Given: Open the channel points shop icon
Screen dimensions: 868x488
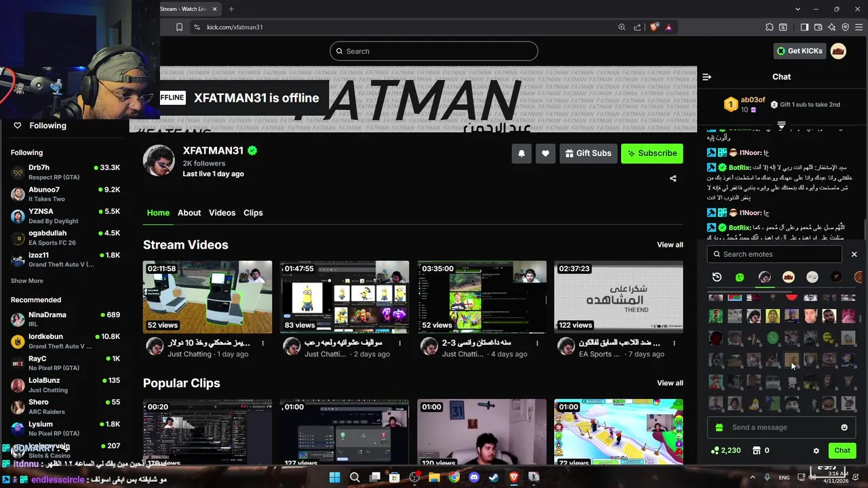Looking at the screenshot, I should (756, 450).
